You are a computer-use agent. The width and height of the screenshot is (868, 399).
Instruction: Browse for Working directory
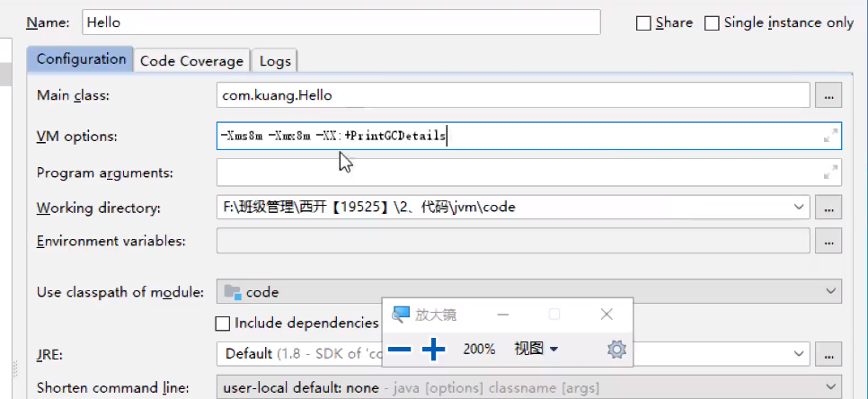pos(828,208)
